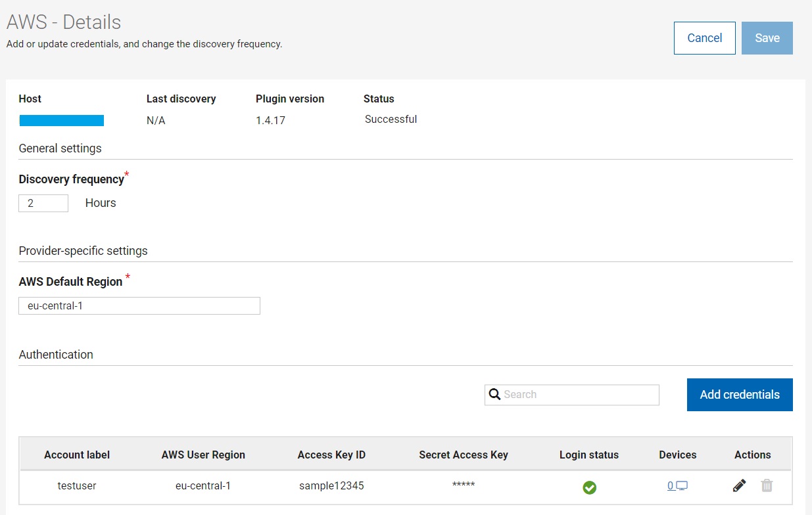The height and width of the screenshot is (515, 812).
Task: Click the Access Key ID column header
Action: 331,455
